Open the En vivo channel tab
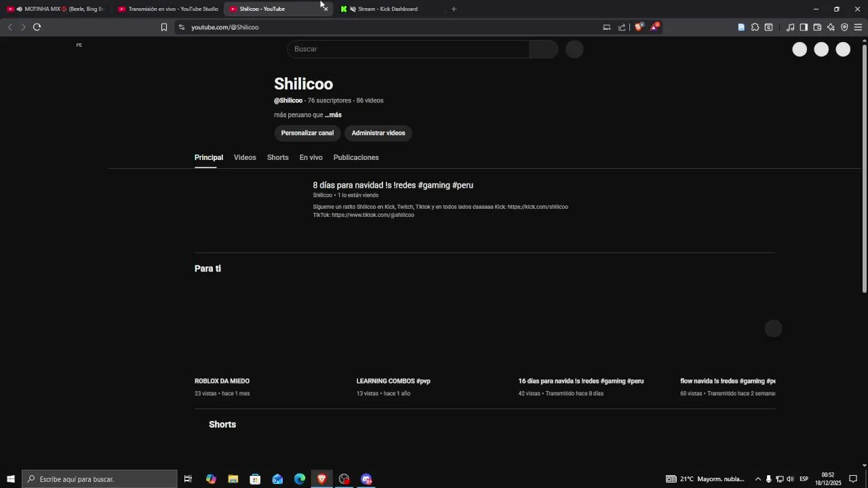 click(311, 157)
